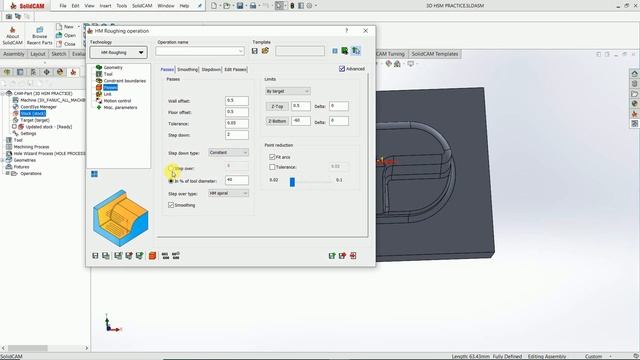Open the Tool page in dialog tree
Image resolution: width=640 pixels, height=360 pixels.
pos(108,74)
